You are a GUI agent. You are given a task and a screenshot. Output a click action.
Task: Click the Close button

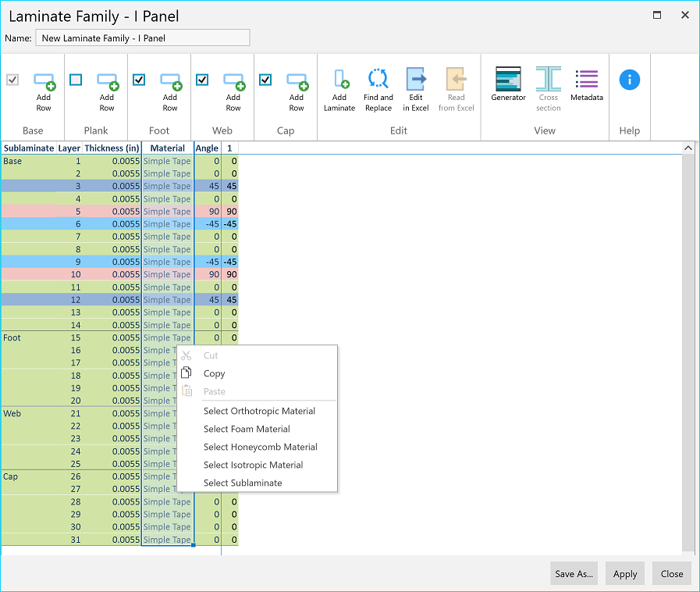click(x=672, y=574)
